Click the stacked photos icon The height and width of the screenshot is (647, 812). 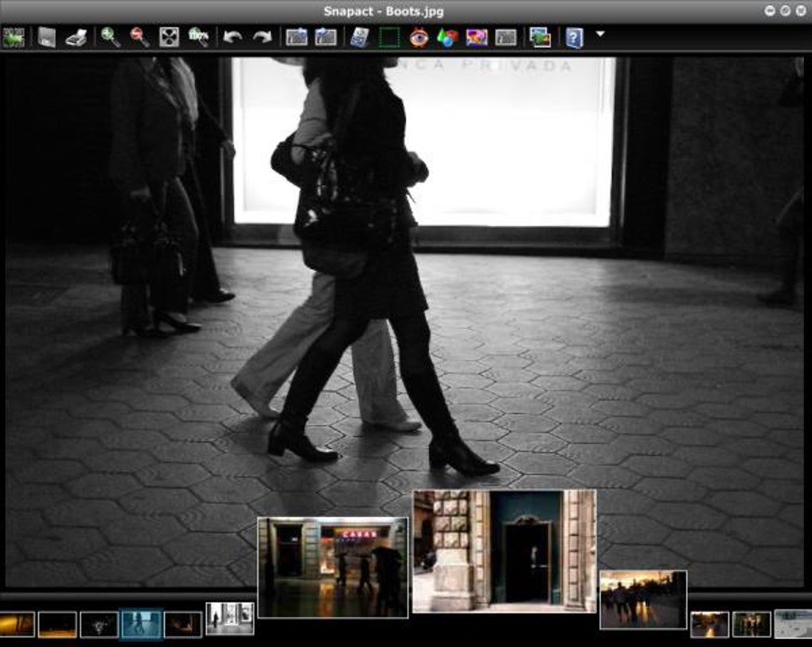coord(540,37)
